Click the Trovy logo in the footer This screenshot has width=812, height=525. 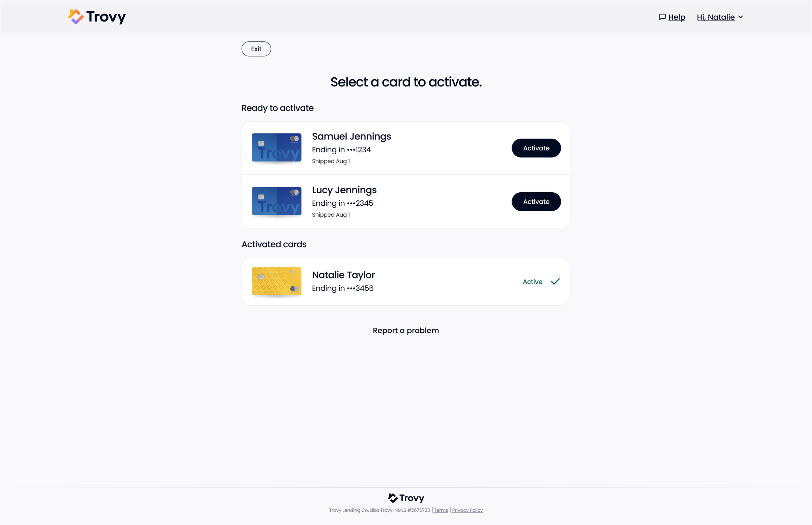click(x=406, y=498)
